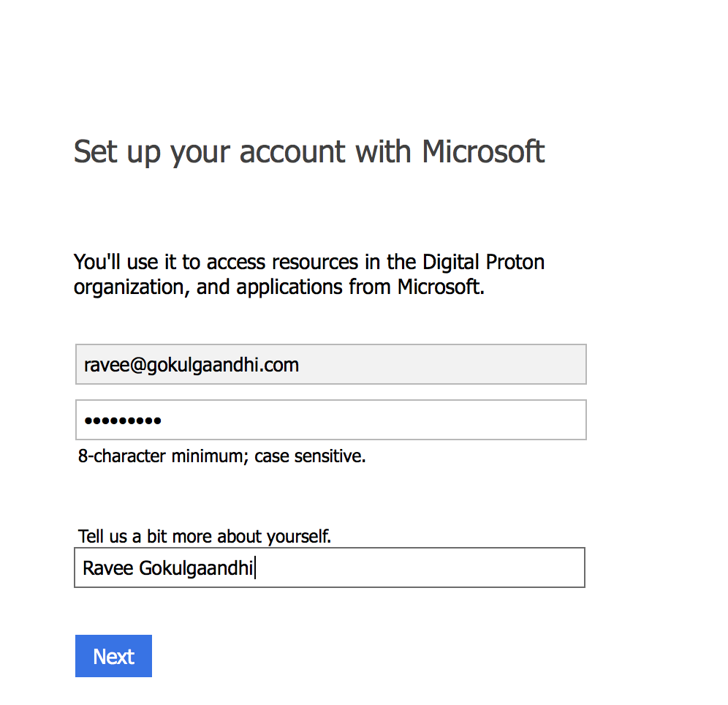Click 'case sensitive' in password hint
This screenshot has height=705, width=728.
(309, 456)
